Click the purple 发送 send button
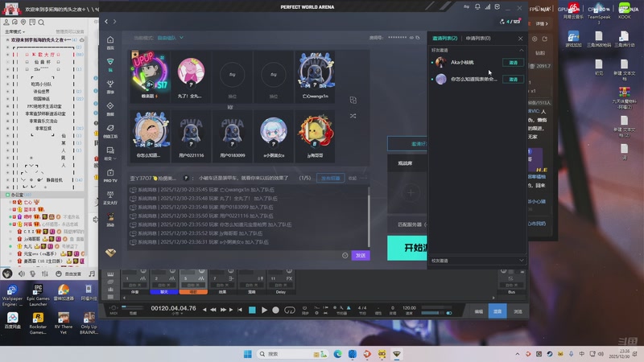 [x=360, y=255]
